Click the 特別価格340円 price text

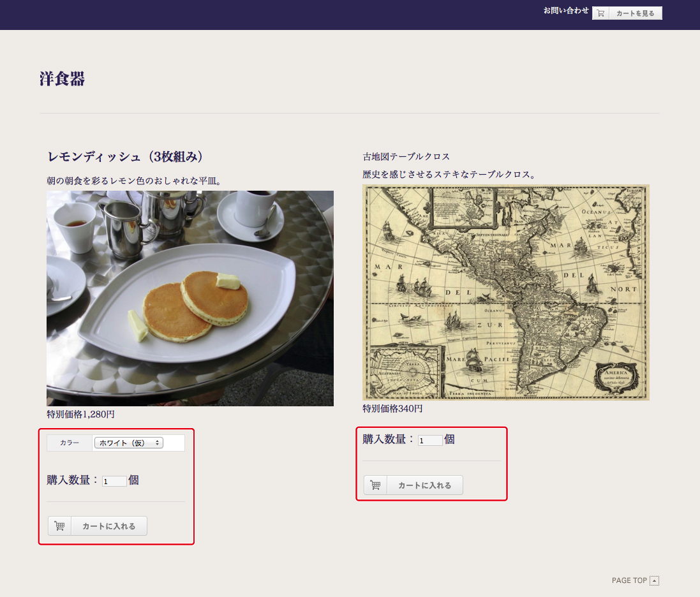(392, 409)
